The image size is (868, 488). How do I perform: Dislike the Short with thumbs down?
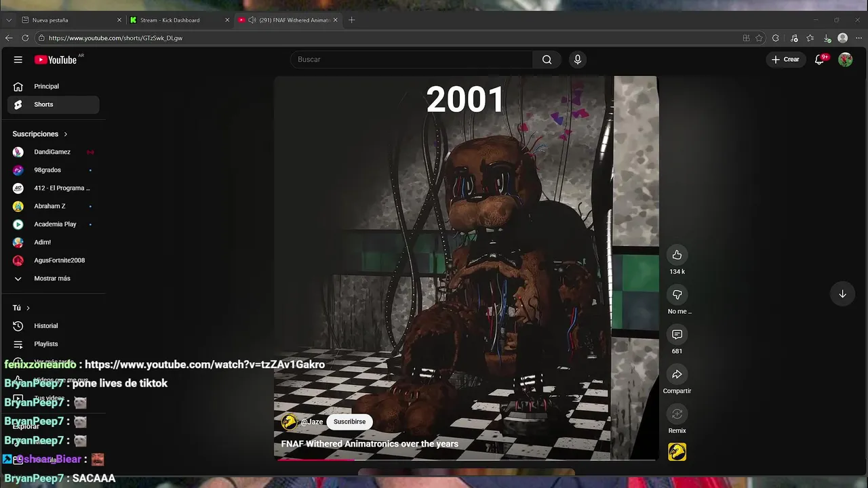click(x=677, y=294)
